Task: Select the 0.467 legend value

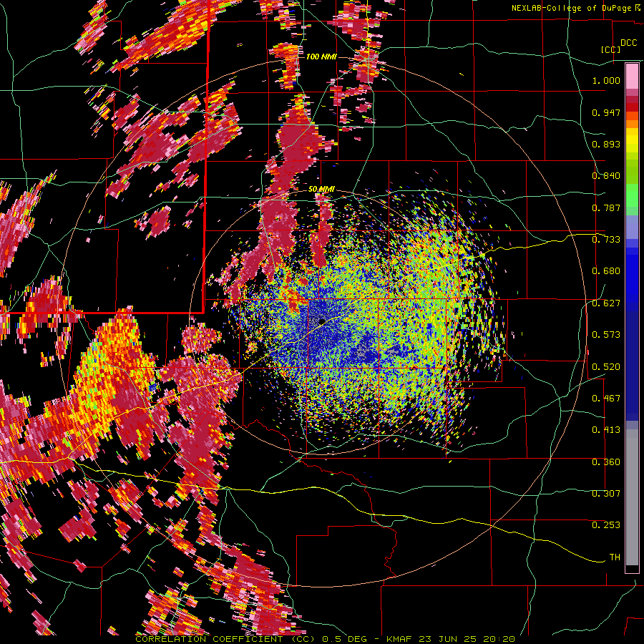Action: tap(606, 399)
